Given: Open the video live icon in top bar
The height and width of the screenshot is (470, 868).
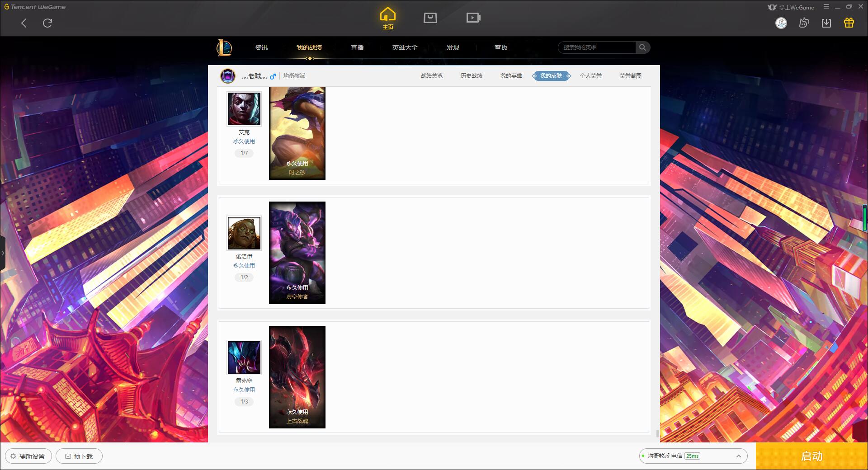Looking at the screenshot, I should point(473,18).
